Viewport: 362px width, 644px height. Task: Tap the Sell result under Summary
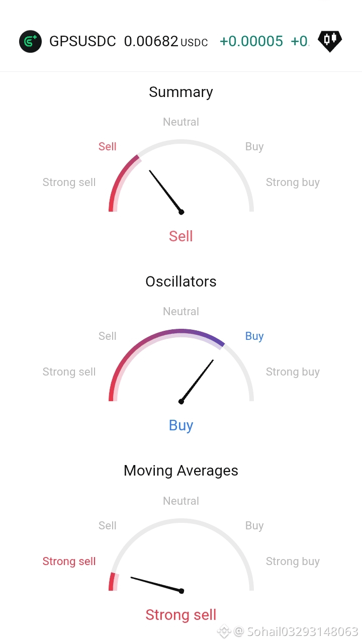pyautogui.click(x=181, y=236)
